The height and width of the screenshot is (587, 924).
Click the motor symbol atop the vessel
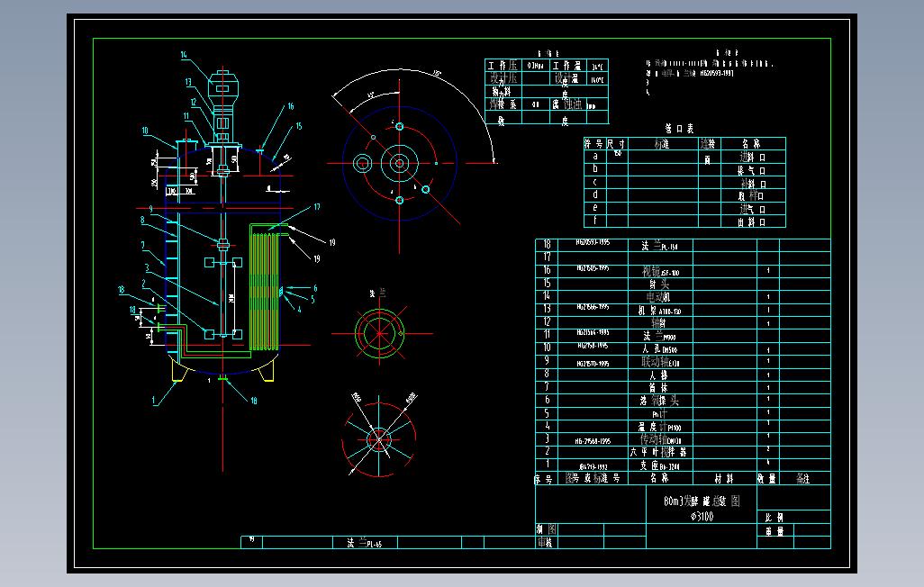click(x=222, y=86)
